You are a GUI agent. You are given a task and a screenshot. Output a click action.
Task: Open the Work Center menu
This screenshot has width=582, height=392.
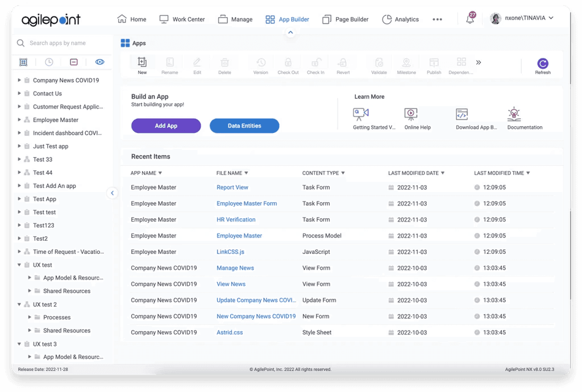point(182,19)
